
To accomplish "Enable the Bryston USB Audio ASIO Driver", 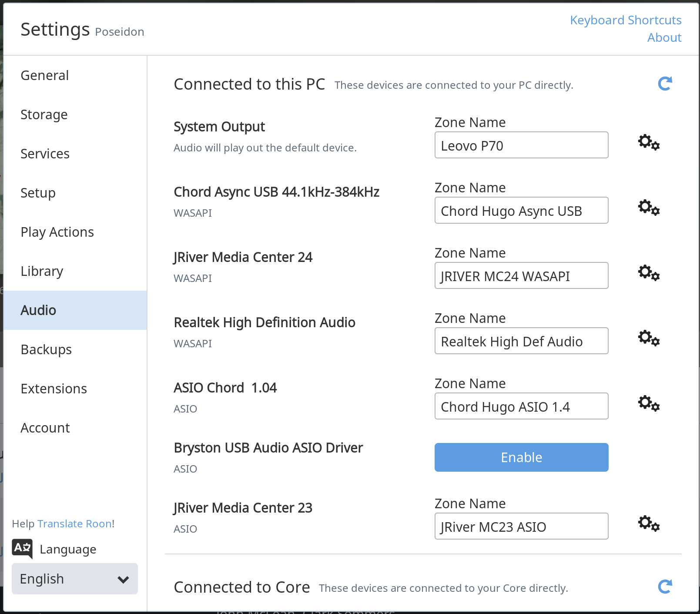I will pos(521,457).
